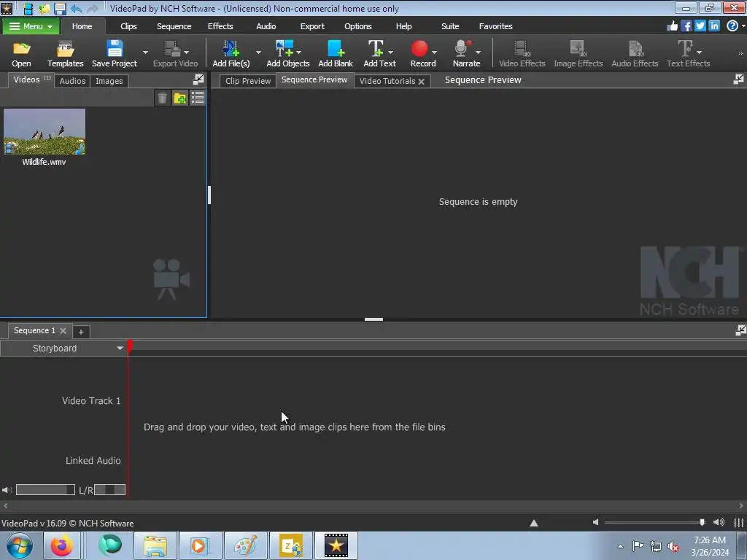This screenshot has height=560, width=747.
Task: Adjust the master volume slider in status bar
Action: coord(655,522)
